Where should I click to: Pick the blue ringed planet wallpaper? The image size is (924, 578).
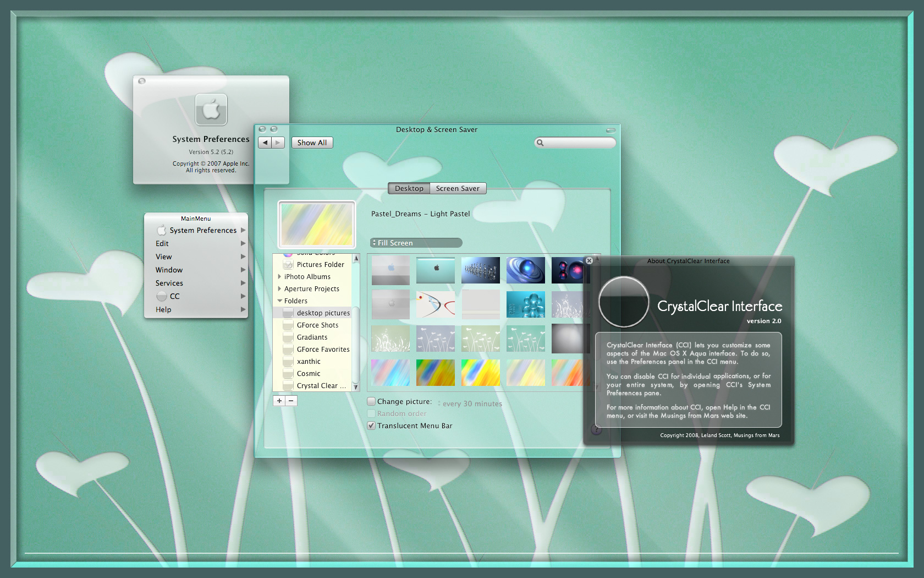[526, 270]
